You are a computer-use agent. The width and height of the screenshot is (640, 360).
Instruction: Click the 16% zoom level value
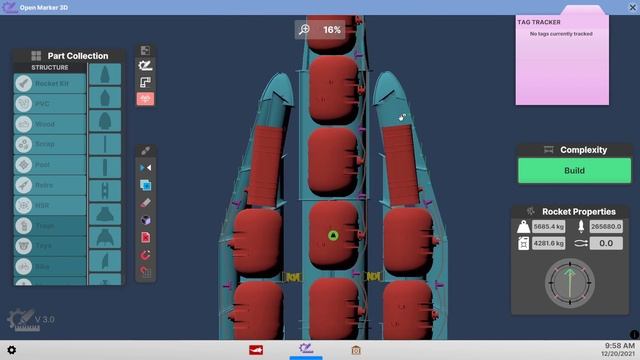(332, 30)
